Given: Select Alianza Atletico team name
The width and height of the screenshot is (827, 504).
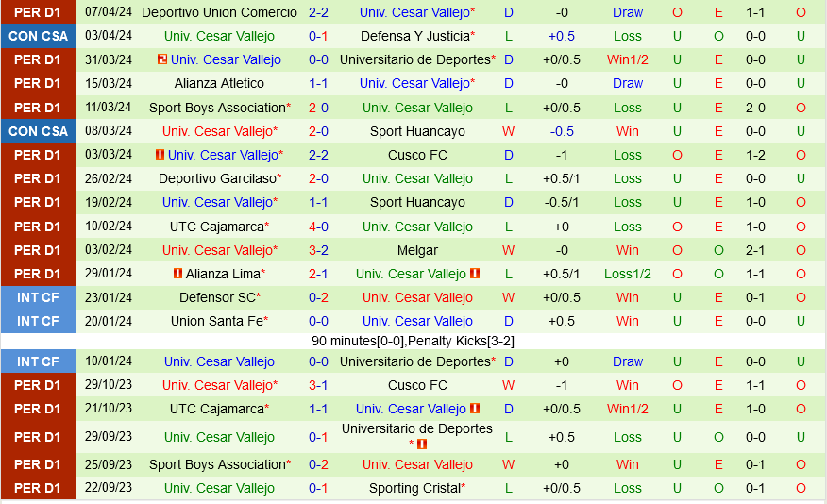Looking at the screenshot, I should [219, 83].
